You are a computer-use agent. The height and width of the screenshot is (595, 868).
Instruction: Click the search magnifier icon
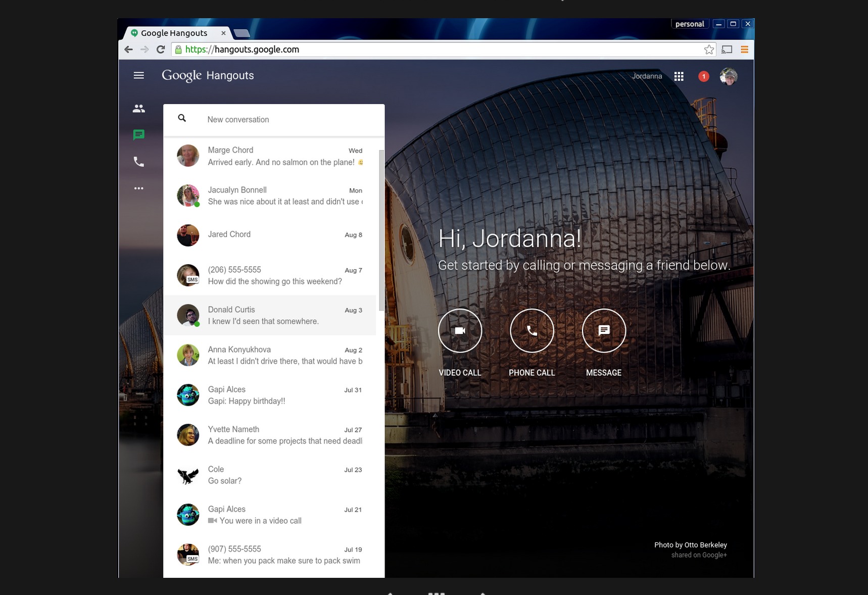click(182, 118)
